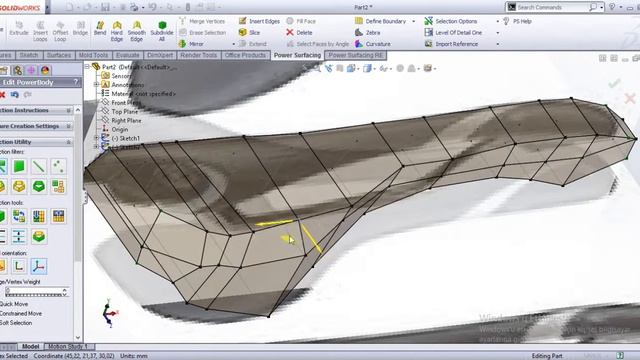Switch to the Evaluate tab

click(x=128, y=55)
